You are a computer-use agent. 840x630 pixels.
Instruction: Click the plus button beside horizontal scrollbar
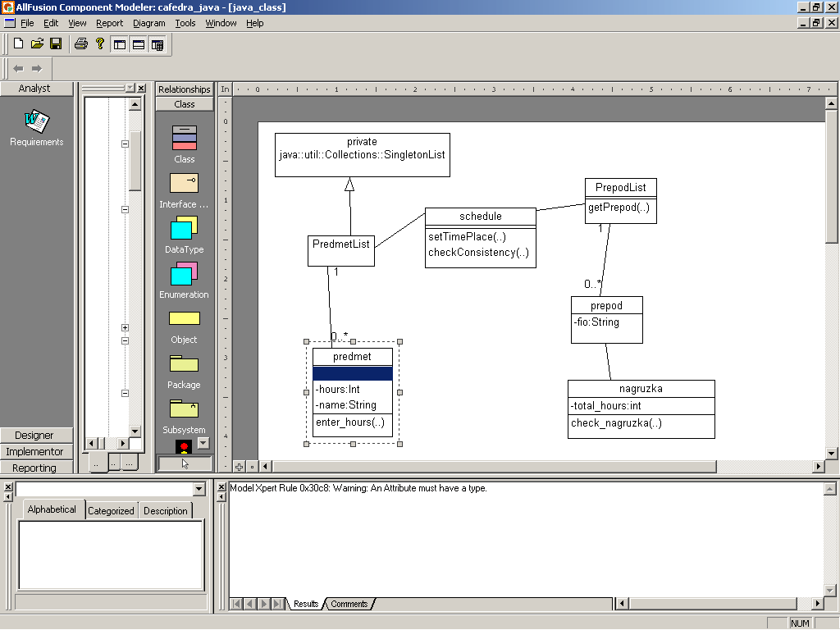(x=239, y=467)
